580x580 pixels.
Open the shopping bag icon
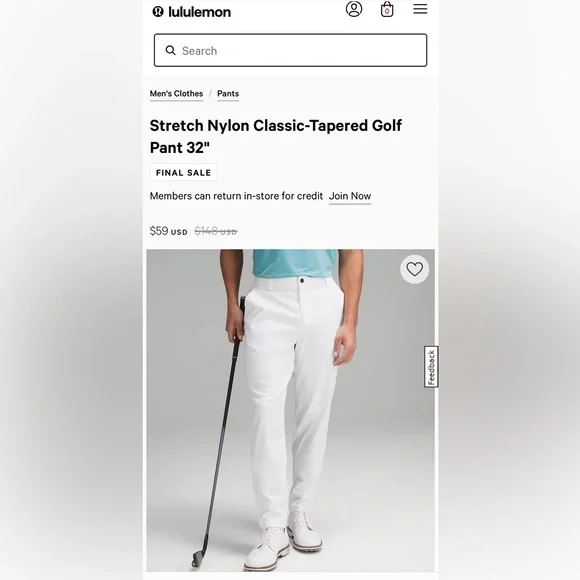click(387, 9)
